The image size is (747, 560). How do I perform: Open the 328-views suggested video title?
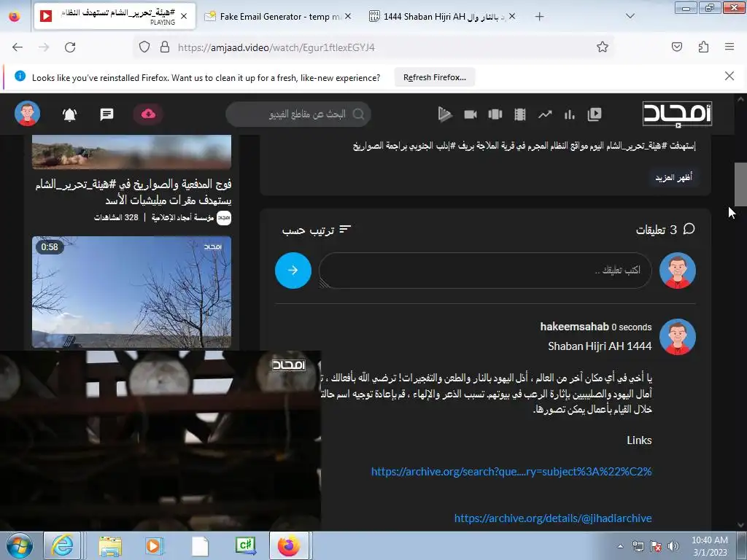click(133, 192)
